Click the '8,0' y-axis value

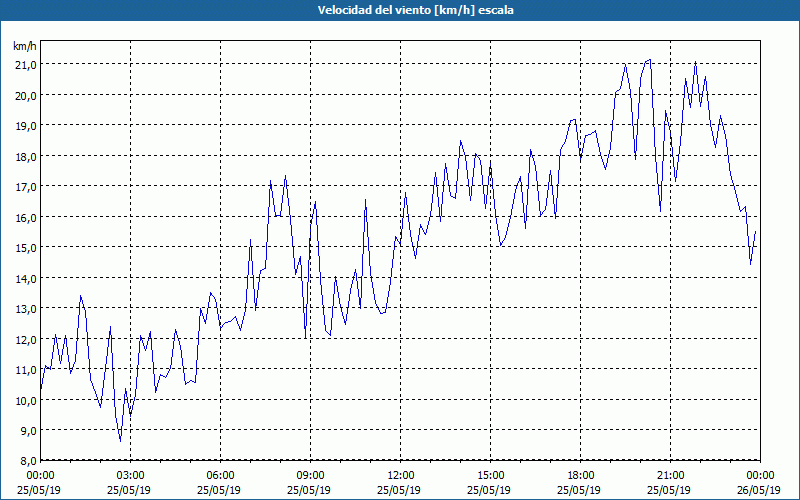[x=29, y=461]
